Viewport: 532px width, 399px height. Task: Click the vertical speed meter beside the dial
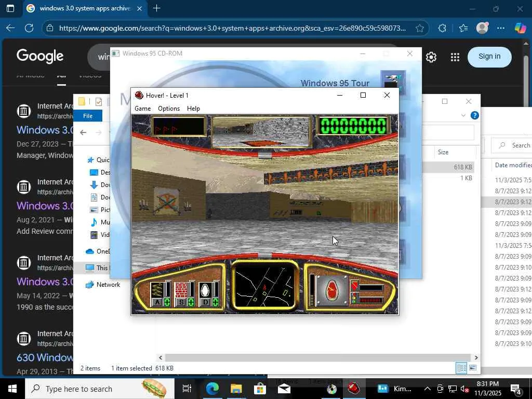point(312,290)
